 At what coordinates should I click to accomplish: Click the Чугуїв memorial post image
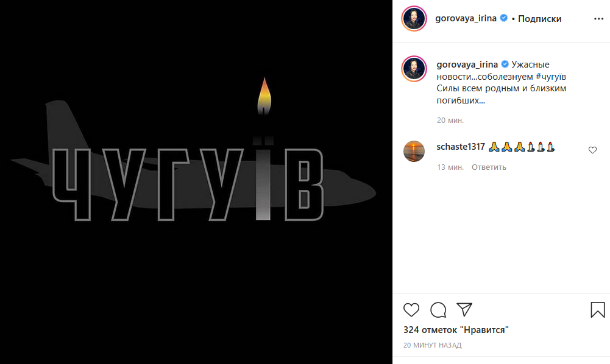[x=196, y=182]
